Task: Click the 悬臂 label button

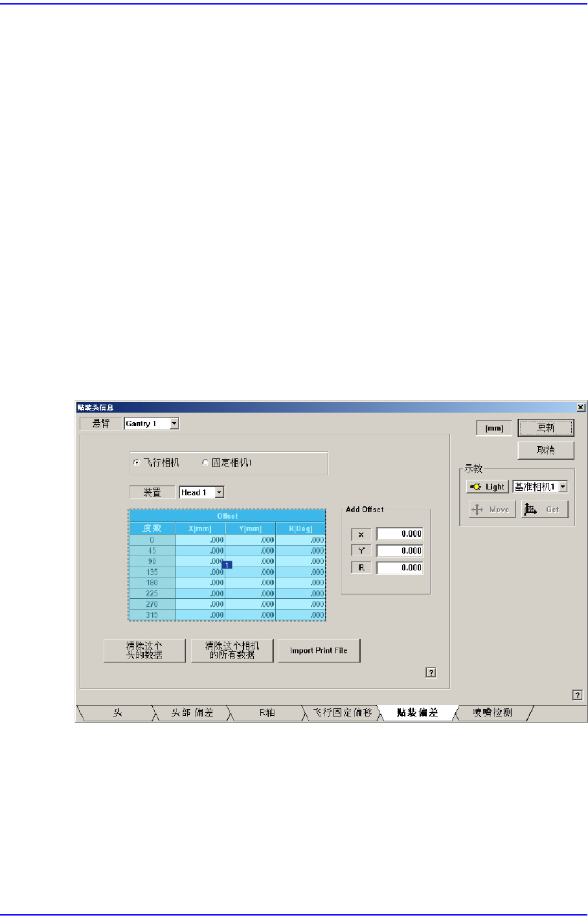Action: 100,423
